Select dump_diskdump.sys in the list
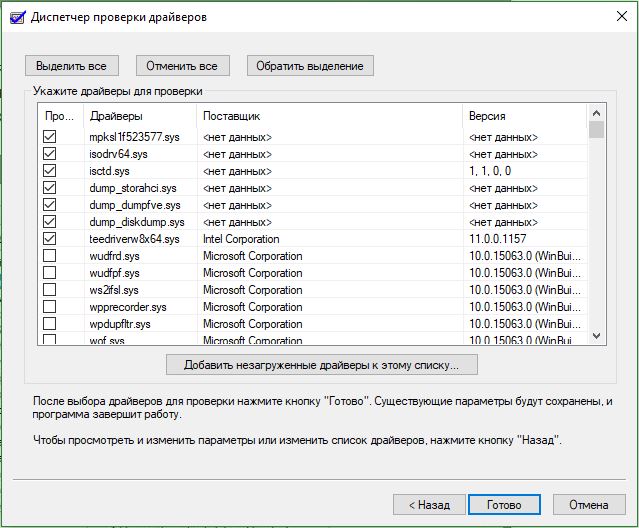This screenshot has height=528, width=639. tap(137, 222)
